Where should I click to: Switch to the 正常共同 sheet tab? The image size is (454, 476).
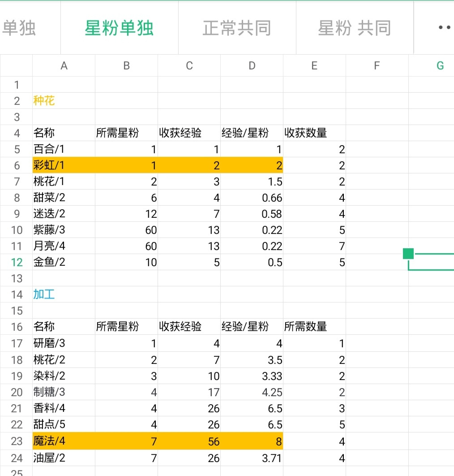237,28
